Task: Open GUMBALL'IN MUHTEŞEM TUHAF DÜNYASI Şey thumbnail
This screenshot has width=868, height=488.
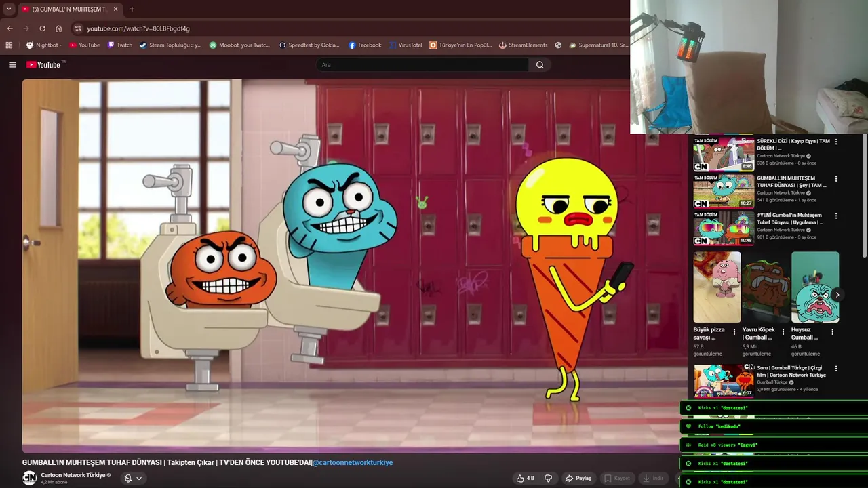Action: [724, 190]
